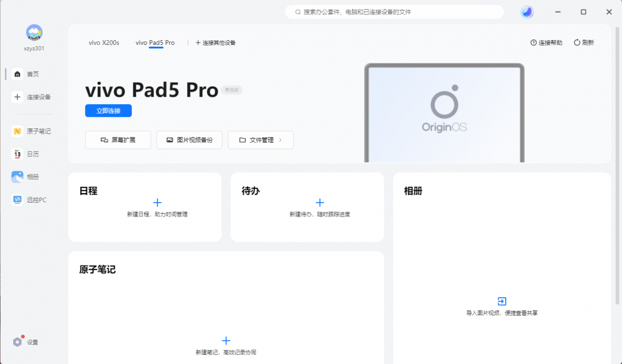Viewport: 622px width, 364px height.
Task: Click 新建日程，助力时间管理 text
Action: point(157,214)
